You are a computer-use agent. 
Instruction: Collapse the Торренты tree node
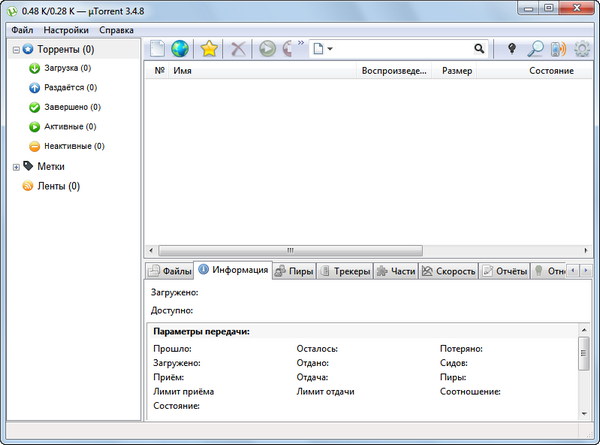(16, 49)
